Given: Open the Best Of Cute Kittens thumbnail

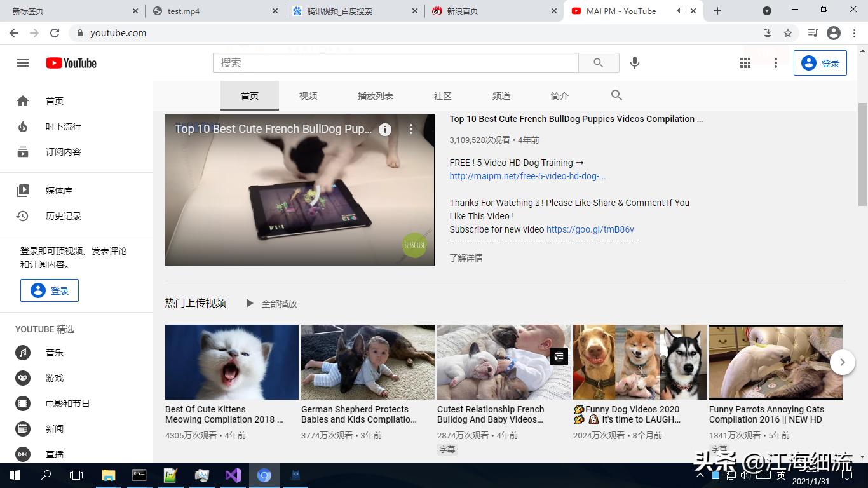Looking at the screenshot, I should point(231,362).
